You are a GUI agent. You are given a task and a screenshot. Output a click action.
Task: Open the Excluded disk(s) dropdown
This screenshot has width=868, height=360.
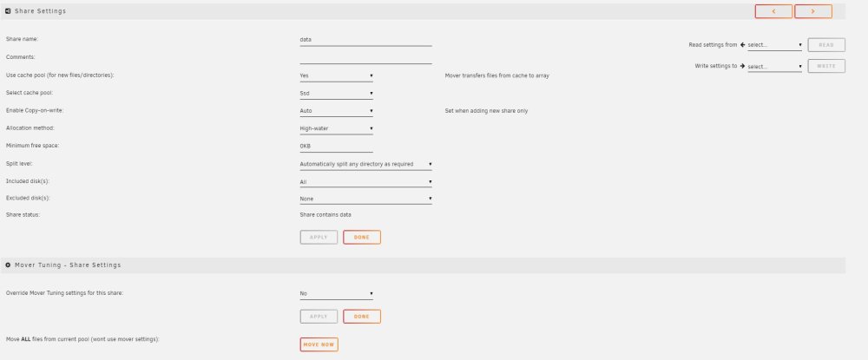point(365,199)
